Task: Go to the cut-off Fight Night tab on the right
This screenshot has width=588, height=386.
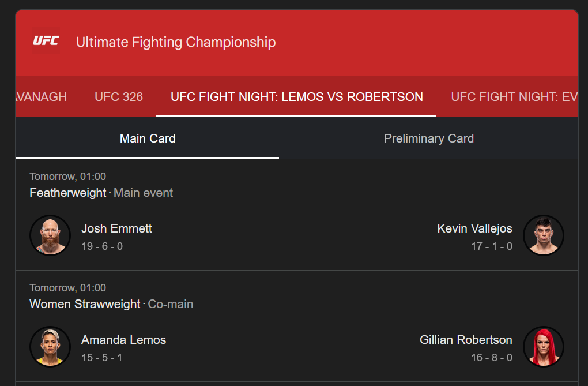Action: coord(514,97)
